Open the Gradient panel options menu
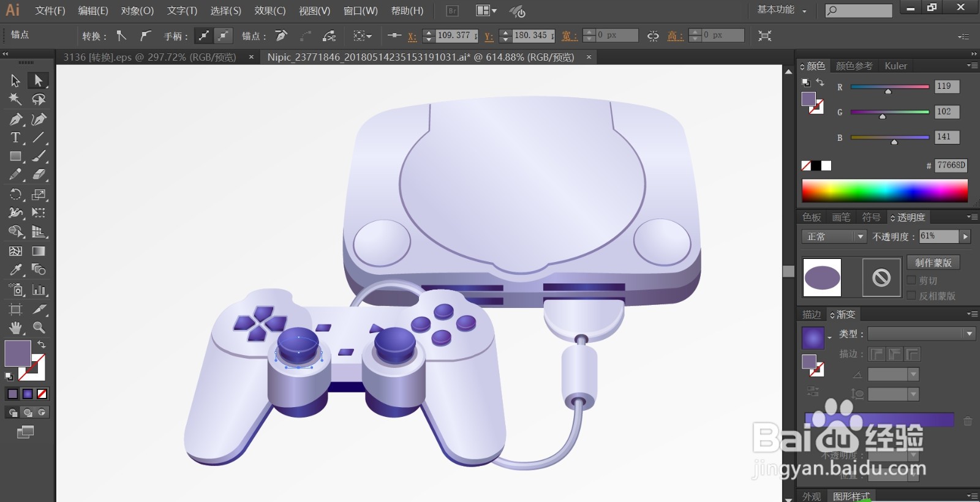The width and height of the screenshot is (980, 502). (x=971, y=314)
